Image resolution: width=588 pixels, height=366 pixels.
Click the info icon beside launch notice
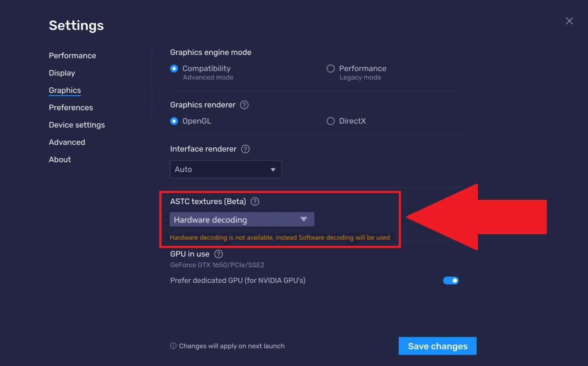tap(174, 346)
